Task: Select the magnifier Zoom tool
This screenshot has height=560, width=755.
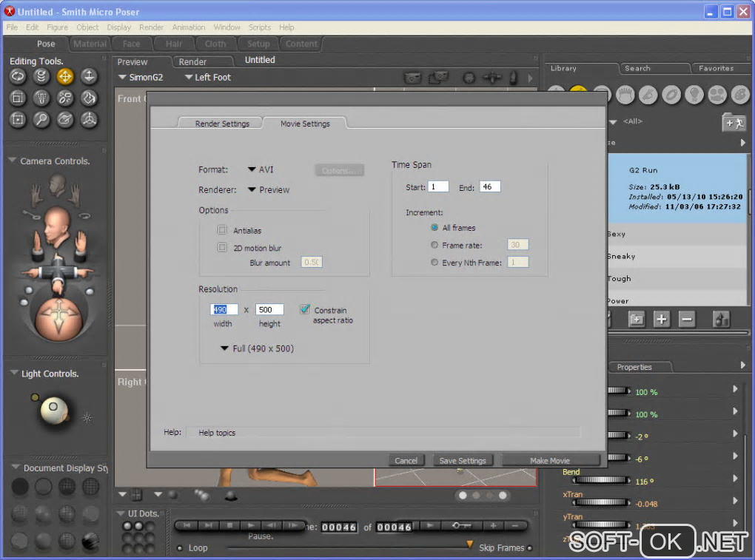Action: click(x=41, y=119)
